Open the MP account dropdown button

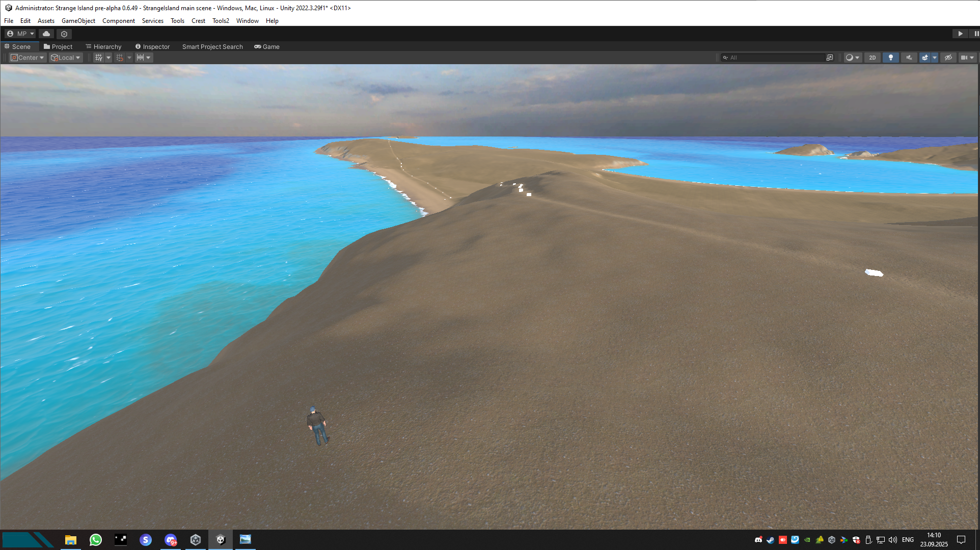tap(20, 34)
